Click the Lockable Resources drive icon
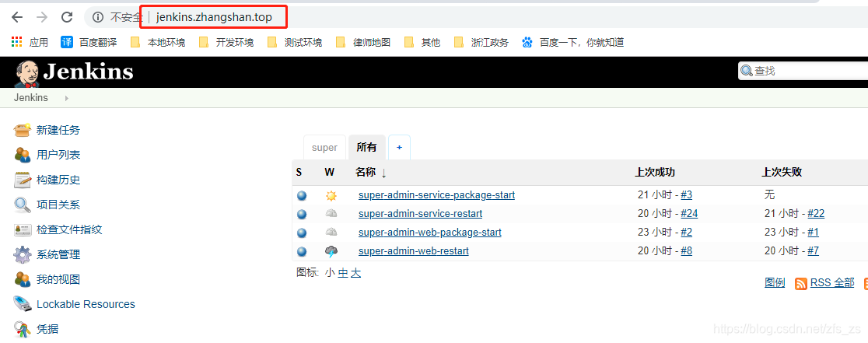This screenshot has width=868, height=343. pos(23,304)
